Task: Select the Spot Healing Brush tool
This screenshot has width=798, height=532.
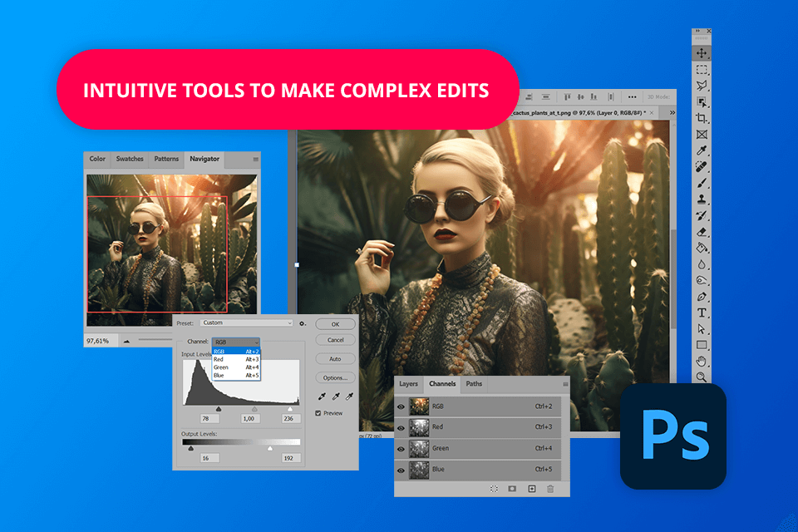Action: tap(702, 166)
